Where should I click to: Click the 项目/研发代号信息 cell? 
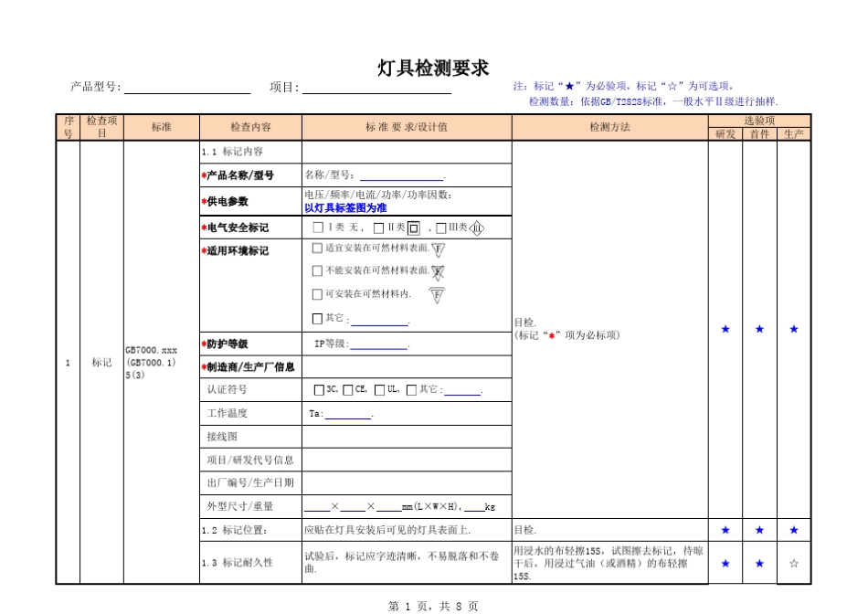click(x=250, y=460)
